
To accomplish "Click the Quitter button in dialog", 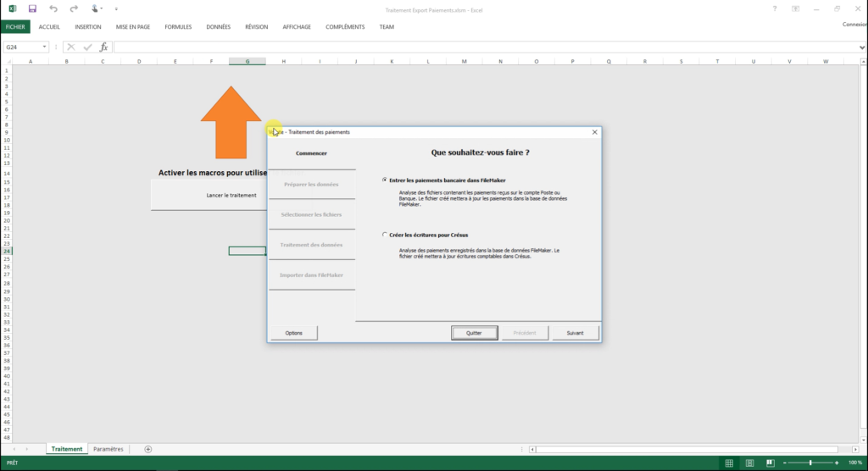I will click(475, 333).
